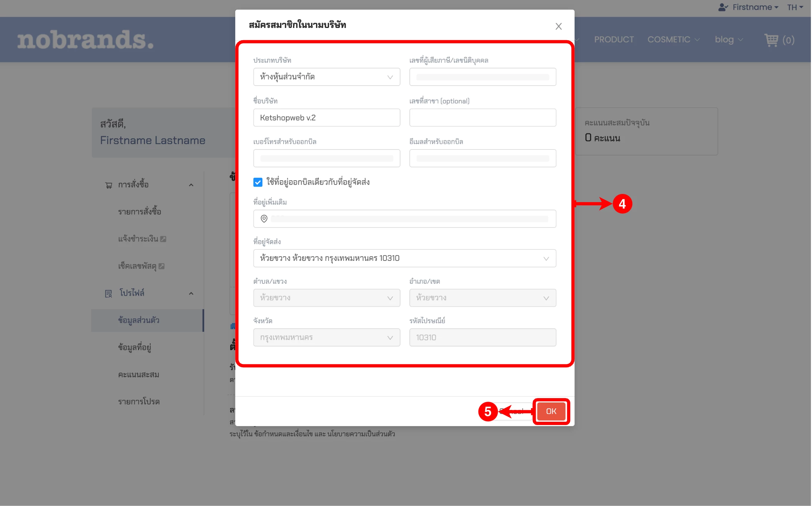Click the shopping cart icon in header
Viewport: 812px width, 506px height.
(x=771, y=40)
